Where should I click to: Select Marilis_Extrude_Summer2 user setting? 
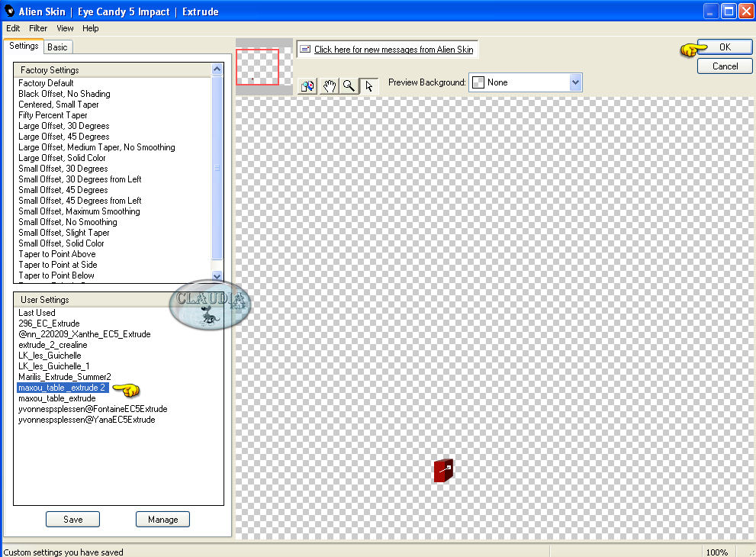point(65,377)
